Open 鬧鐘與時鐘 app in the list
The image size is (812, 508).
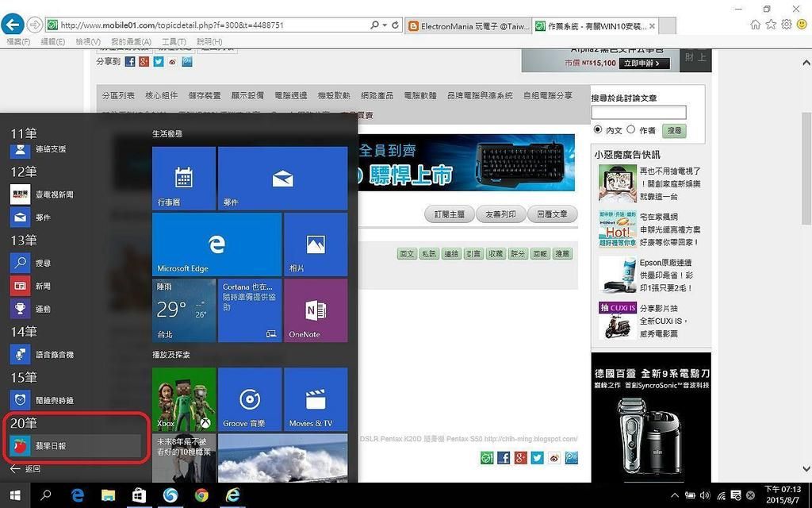click(x=75, y=400)
